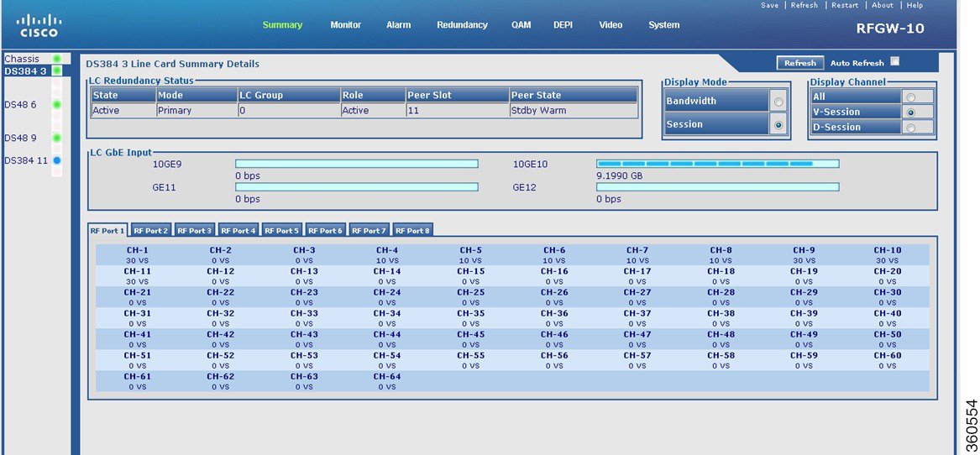Image resolution: width=980 pixels, height=455 pixels.
Task: Select the Session display mode radio button
Action: click(778, 125)
